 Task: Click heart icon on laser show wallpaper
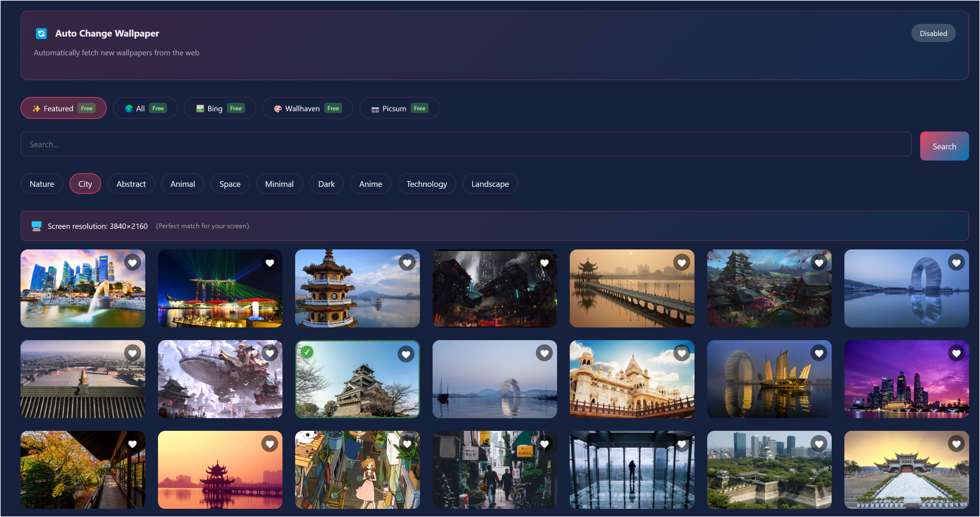(270, 263)
